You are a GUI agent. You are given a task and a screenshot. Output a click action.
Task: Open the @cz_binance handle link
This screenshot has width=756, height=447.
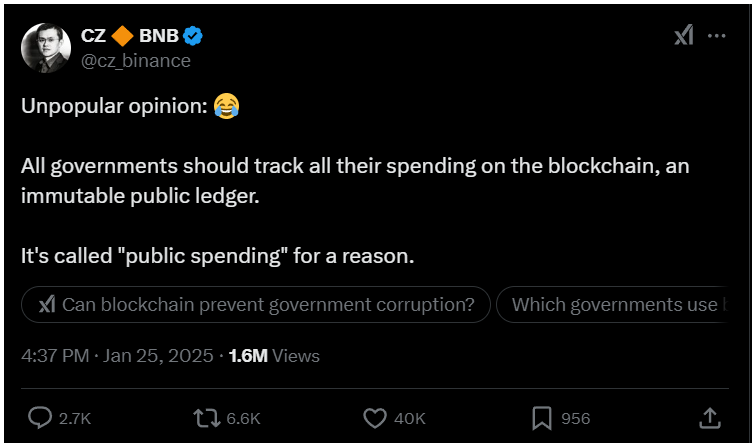point(135,60)
